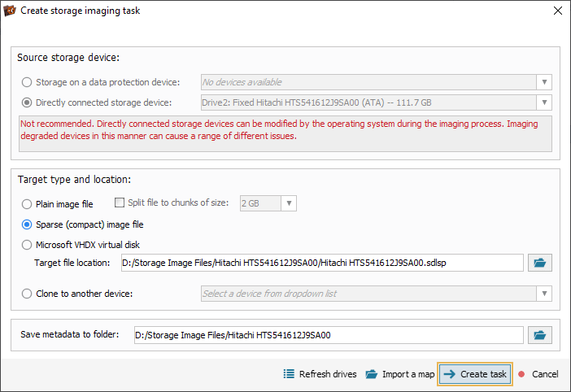Image resolution: width=571 pixels, height=392 pixels.
Task: Choose the Microsoft VHDX virtual disk option
Action: click(x=27, y=245)
